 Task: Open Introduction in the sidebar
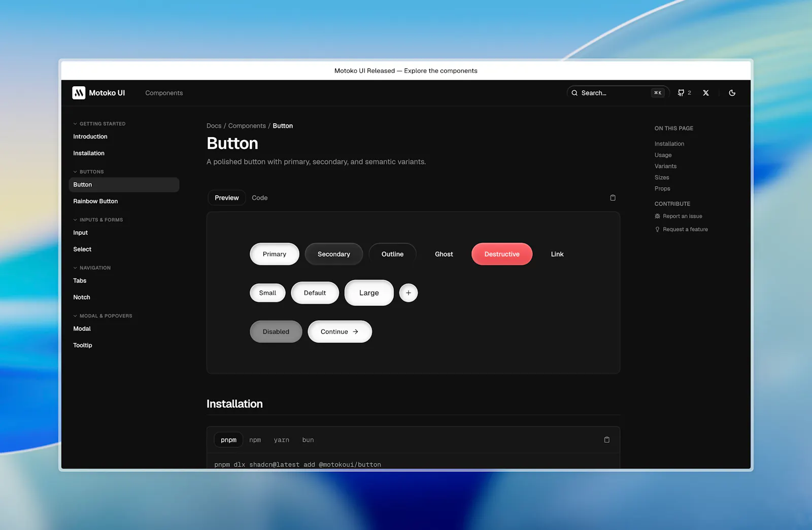(x=90, y=136)
